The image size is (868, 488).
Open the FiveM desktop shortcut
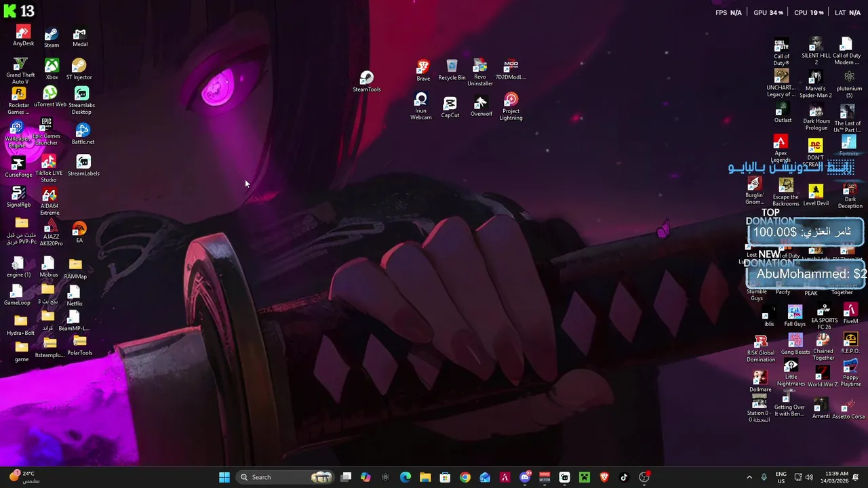(x=850, y=314)
